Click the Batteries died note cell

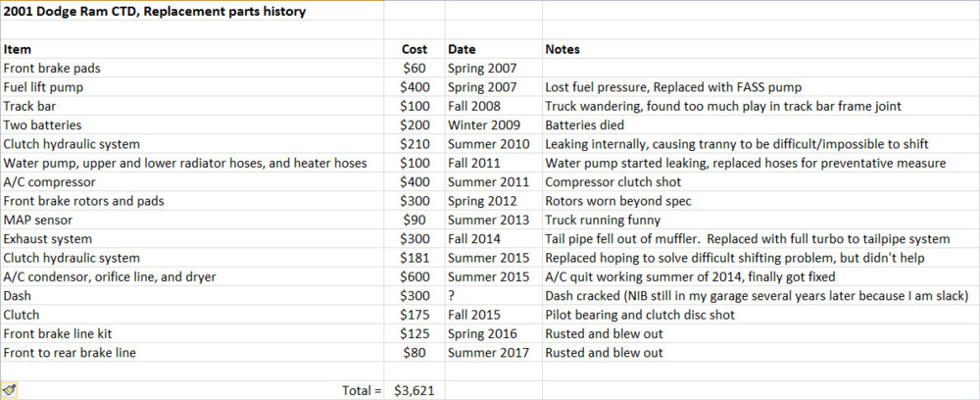584,125
